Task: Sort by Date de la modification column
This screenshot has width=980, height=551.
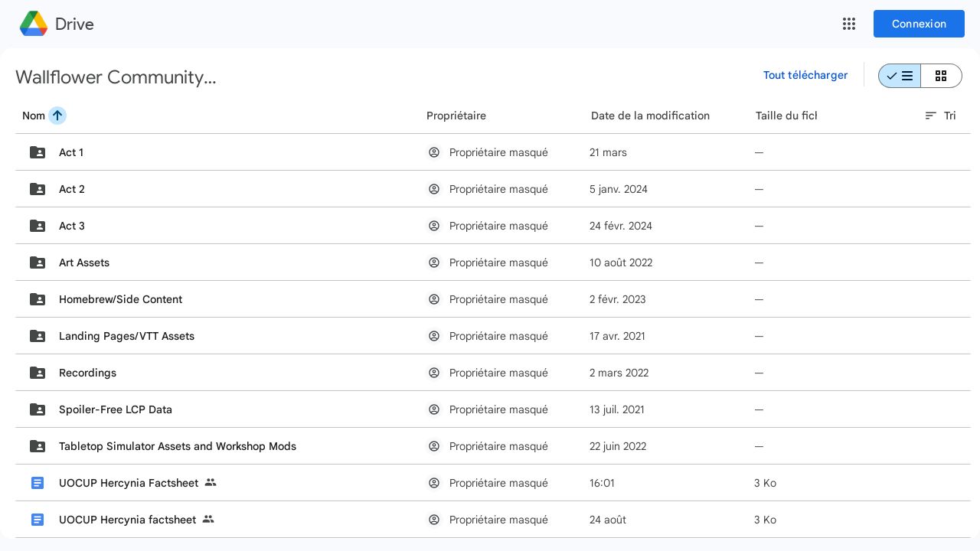Action: coord(650,116)
